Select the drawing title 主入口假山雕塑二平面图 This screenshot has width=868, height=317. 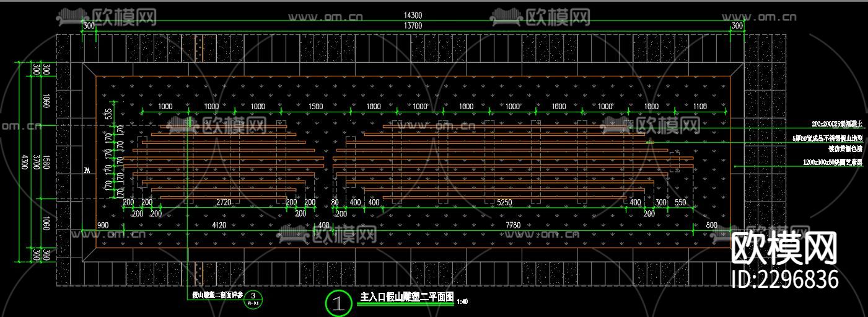[407, 297]
